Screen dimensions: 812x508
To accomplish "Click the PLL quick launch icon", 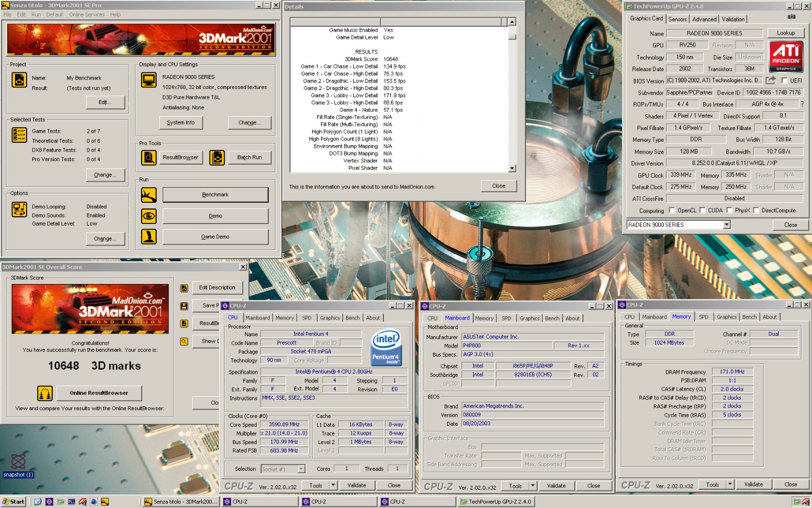I will coord(71,501).
